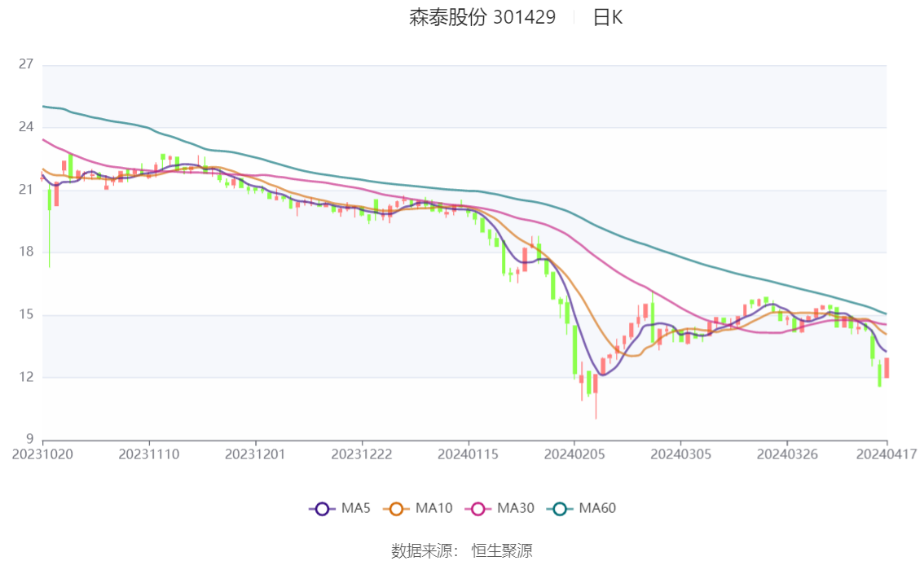The image size is (924, 561).
Task: Toggle the MA30 pink legend circle icon
Action: tap(478, 509)
